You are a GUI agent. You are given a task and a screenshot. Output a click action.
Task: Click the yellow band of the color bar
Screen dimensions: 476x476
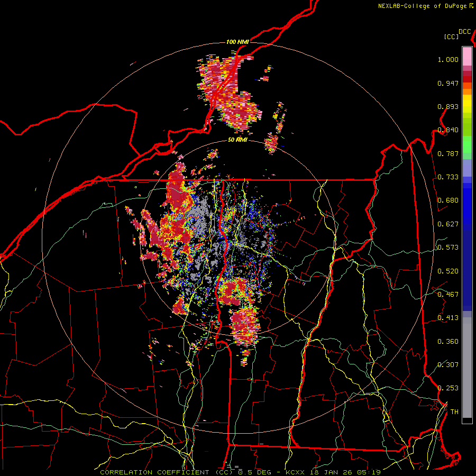pyautogui.click(x=467, y=104)
